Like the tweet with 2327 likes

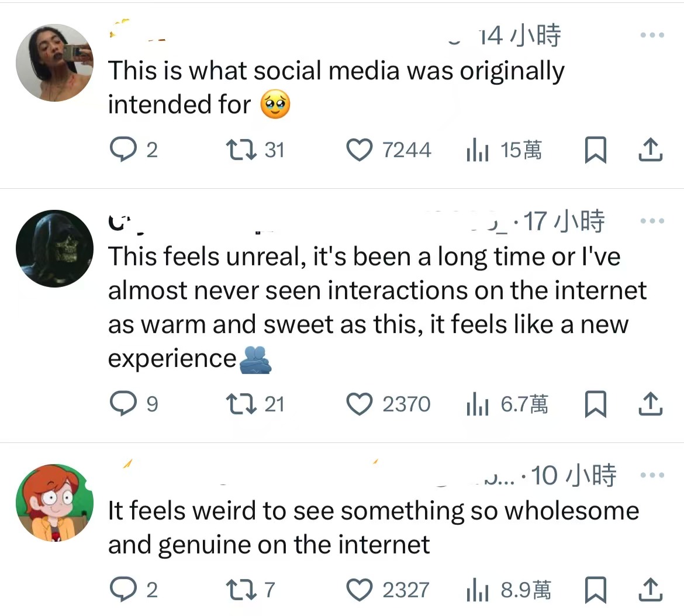pos(360,590)
